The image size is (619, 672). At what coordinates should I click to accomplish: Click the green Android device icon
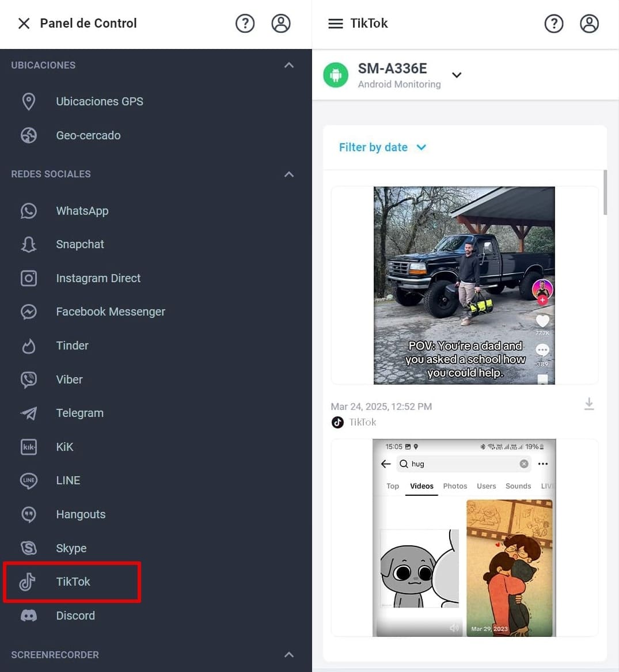[x=336, y=75]
